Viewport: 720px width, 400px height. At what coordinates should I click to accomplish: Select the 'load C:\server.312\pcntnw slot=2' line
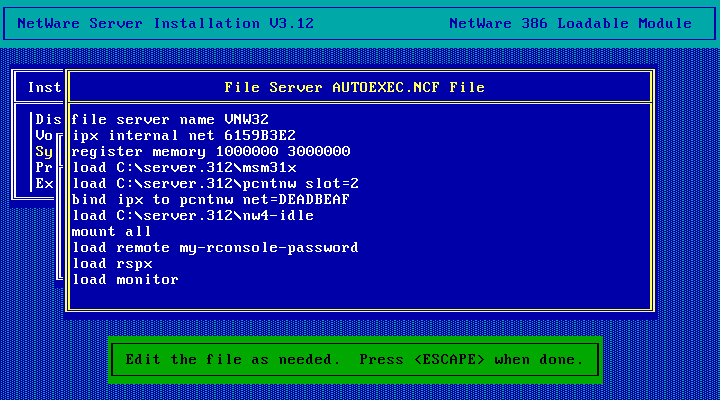pos(215,184)
